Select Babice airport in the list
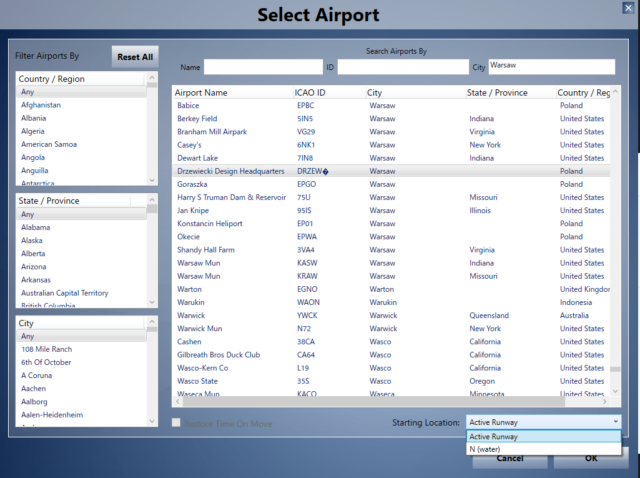 click(x=188, y=105)
